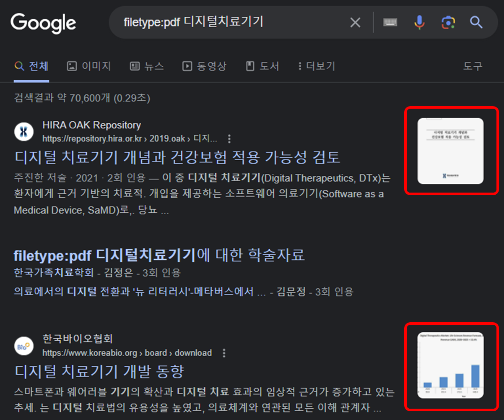Open '의료에서의 디지털 전환과 뉴 리터러시' article

point(140,292)
